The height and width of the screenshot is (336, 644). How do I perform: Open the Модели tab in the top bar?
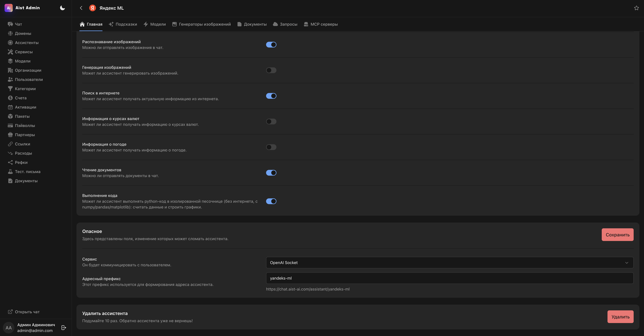(155, 24)
